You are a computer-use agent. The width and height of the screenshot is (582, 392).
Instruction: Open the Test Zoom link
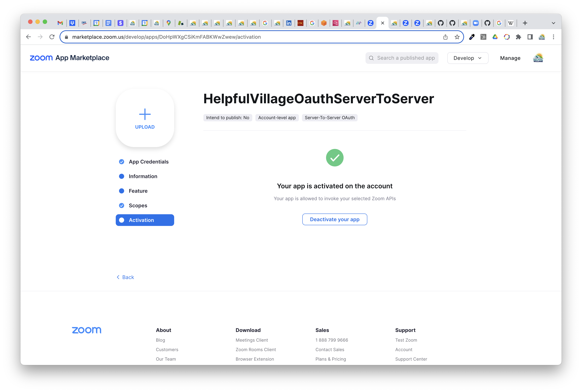(x=406, y=340)
